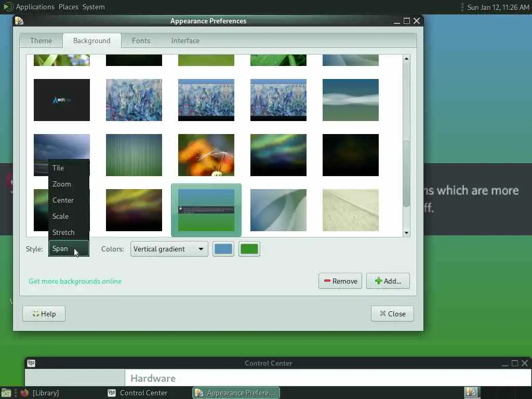
Task: Pick the highlighted blue-green gradient wallpaper
Action: pyautogui.click(x=206, y=210)
